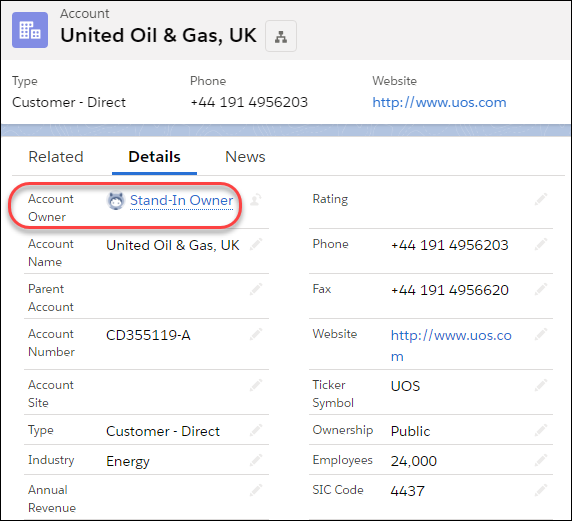Edit the Rating field pencil icon
The height and width of the screenshot is (521, 572).
541,200
